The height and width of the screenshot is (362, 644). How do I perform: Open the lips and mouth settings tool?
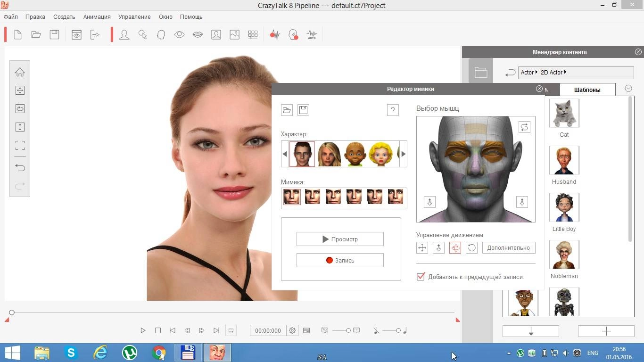[x=198, y=34]
